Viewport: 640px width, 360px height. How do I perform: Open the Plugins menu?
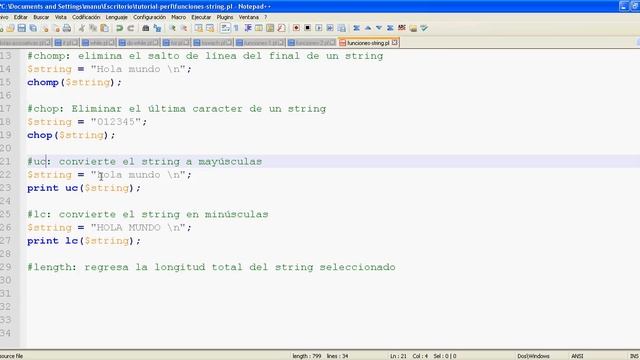pyautogui.click(x=224, y=17)
